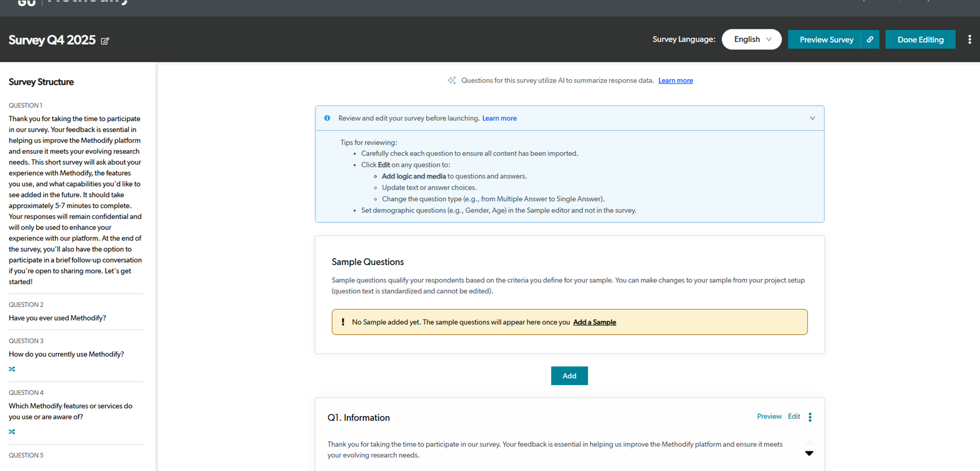Select Question 2 in Survey Structure
This screenshot has height=471, width=980.
click(x=57, y=318)
